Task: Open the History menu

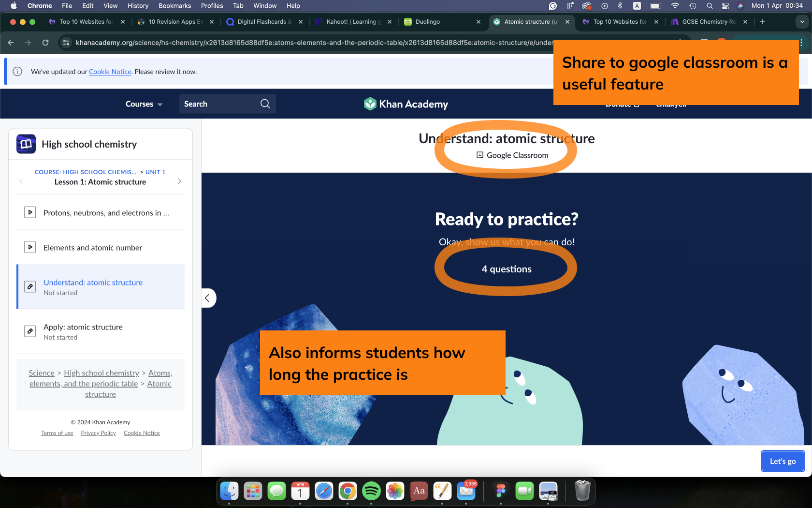Action: coord(138,6)
